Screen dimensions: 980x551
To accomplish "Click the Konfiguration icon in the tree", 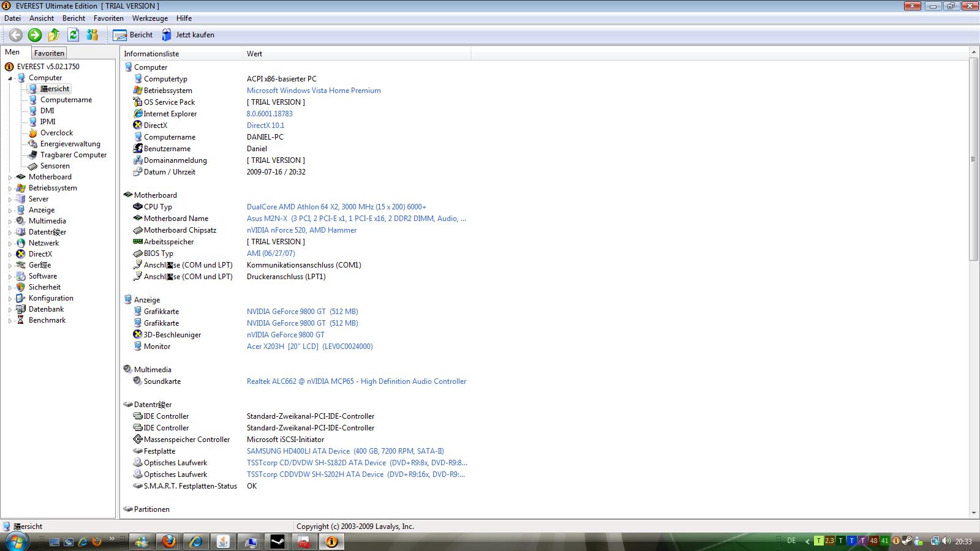I will tap(21, 298).
